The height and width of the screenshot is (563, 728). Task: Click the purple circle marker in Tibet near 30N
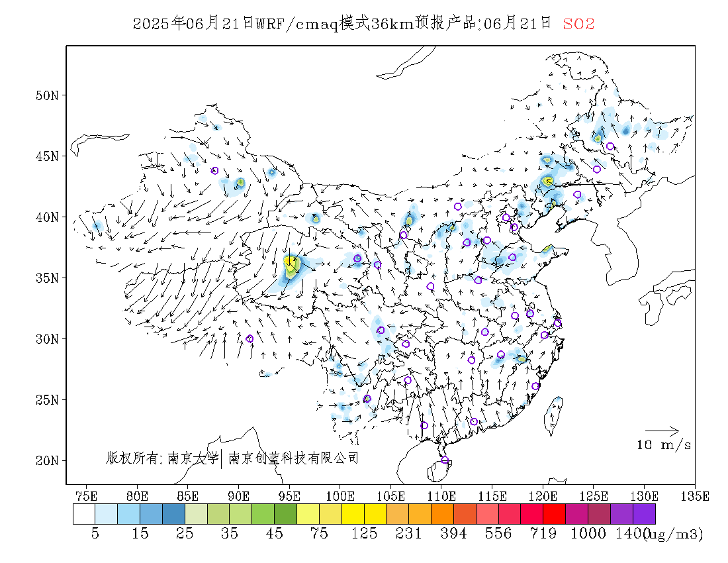click(x=250, y=338)
